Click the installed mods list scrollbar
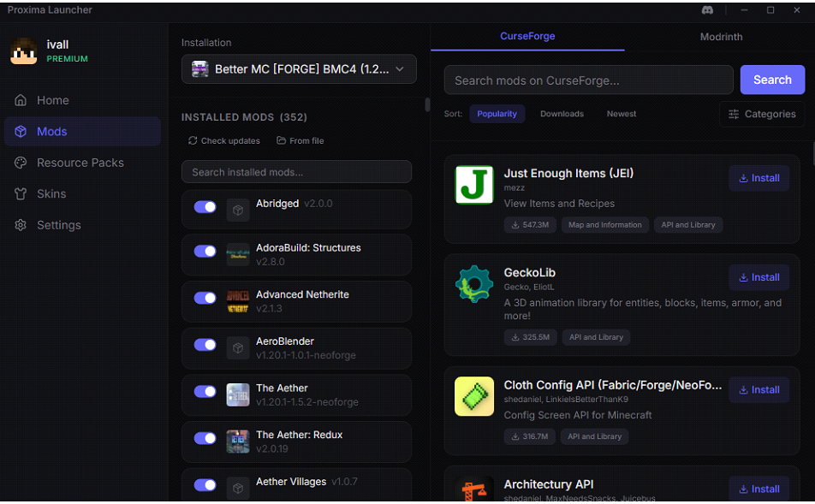 [x=427, y=105]
